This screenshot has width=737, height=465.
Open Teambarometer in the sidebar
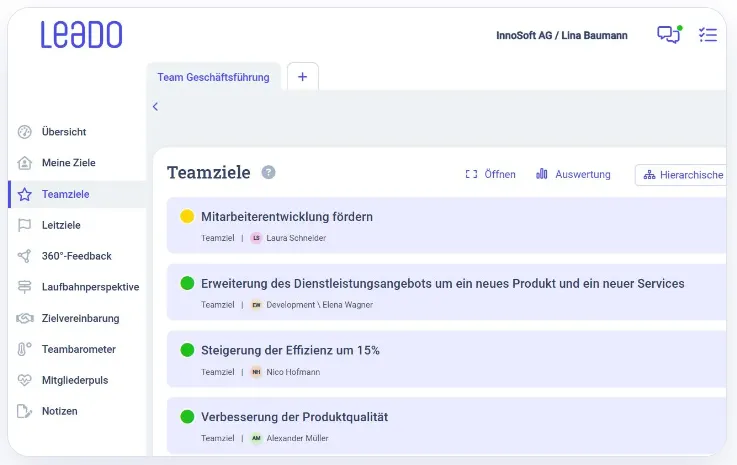(x=77, y=349)
